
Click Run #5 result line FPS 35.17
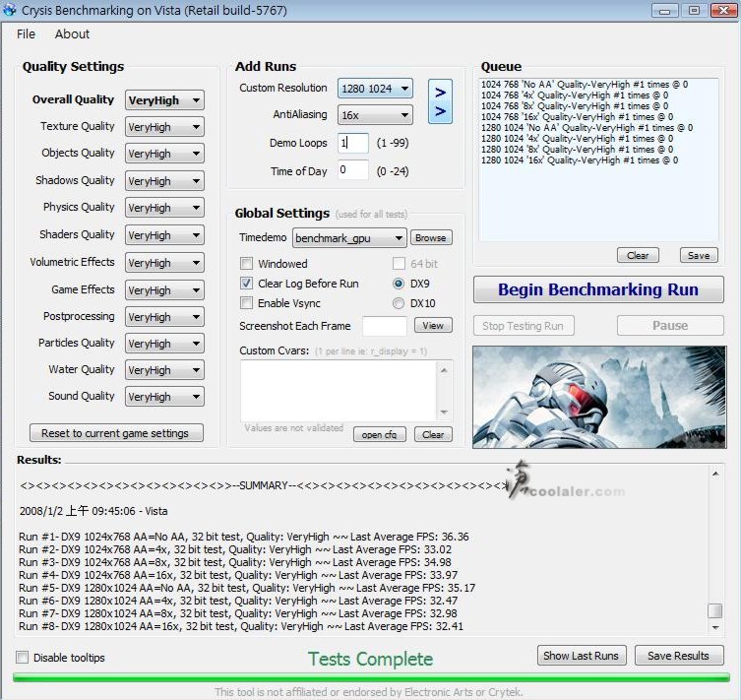pyautogui.click(x=247, y=588)
